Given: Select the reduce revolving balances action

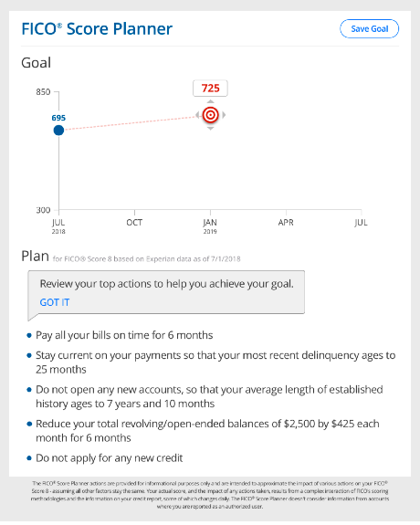Looking at the screenshot, I should pos(207,431).
